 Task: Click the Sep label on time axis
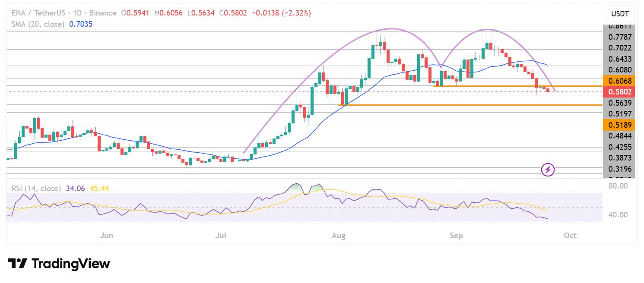456,236
